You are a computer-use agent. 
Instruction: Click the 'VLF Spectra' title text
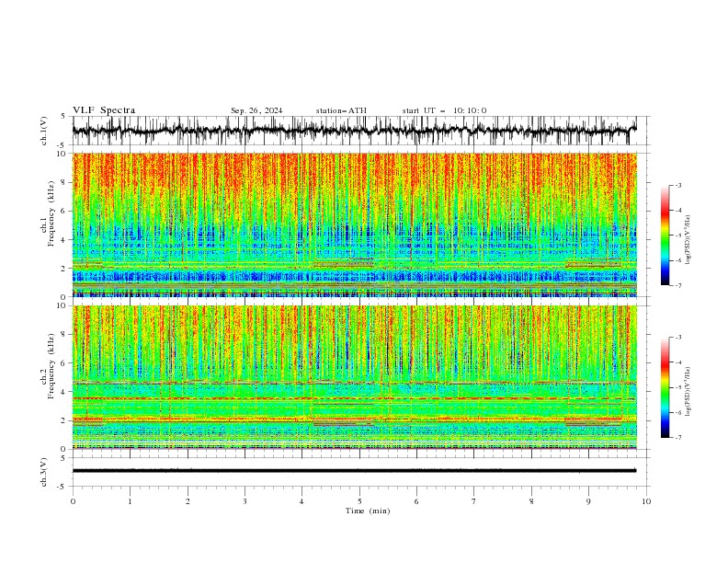pos(104,110)
